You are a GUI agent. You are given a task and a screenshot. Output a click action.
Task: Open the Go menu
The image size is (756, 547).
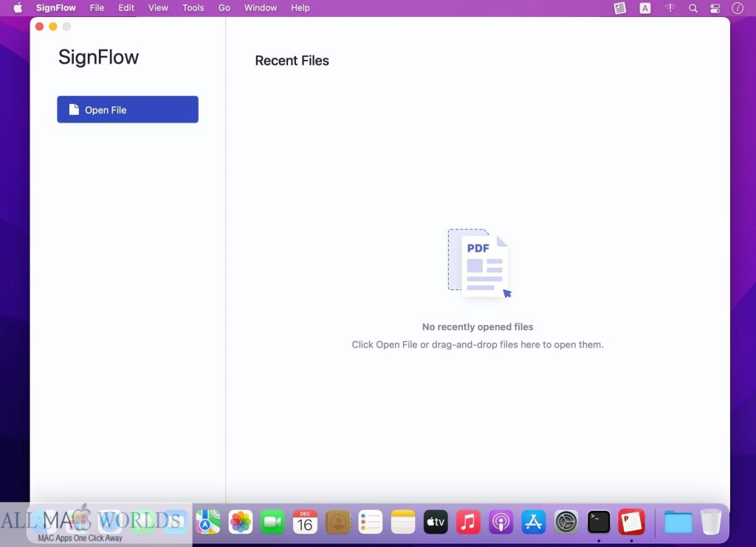tap(224, 7)
